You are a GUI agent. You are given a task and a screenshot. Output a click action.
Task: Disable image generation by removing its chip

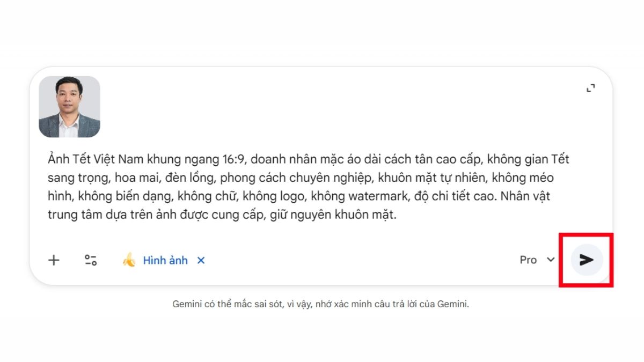(x=201, y=260)
